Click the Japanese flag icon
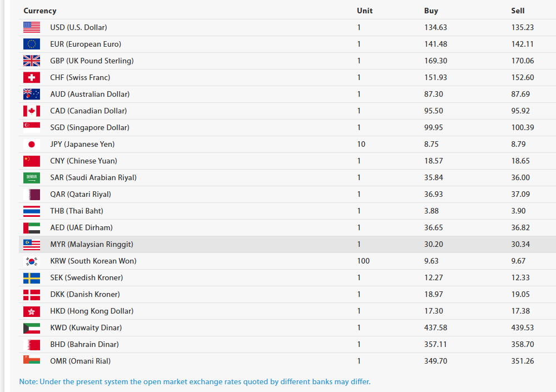 32,144
